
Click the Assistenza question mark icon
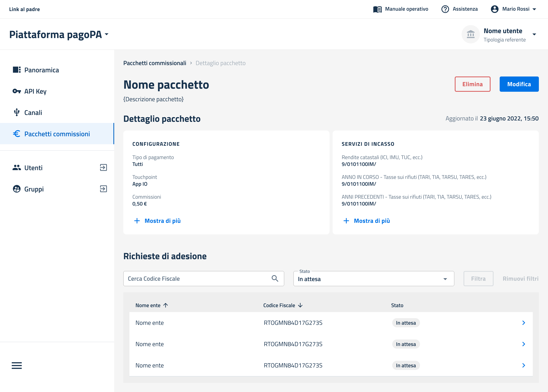click(x=445, y=9)
